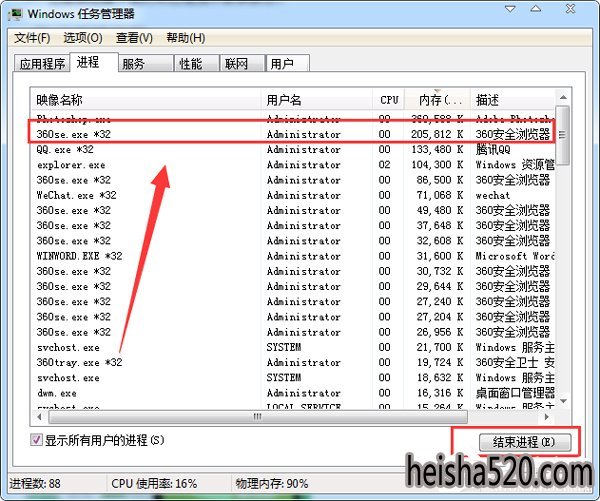Open the 选项(O) menu
Screen dimensions: 600x501
click(83, 38)
